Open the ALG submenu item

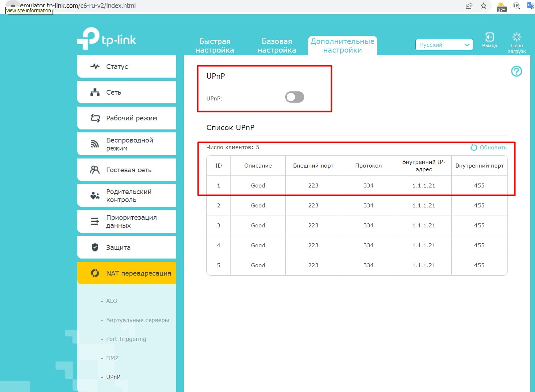tap(112, 301)
